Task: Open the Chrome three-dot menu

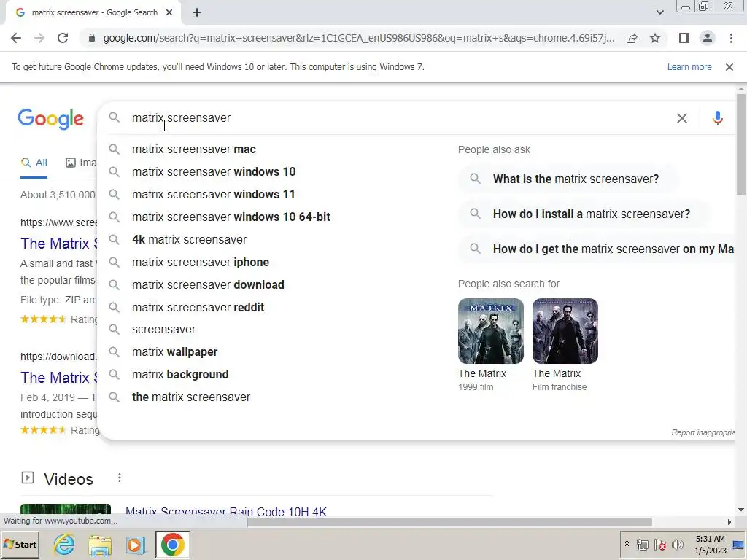Action: (731, 38)
